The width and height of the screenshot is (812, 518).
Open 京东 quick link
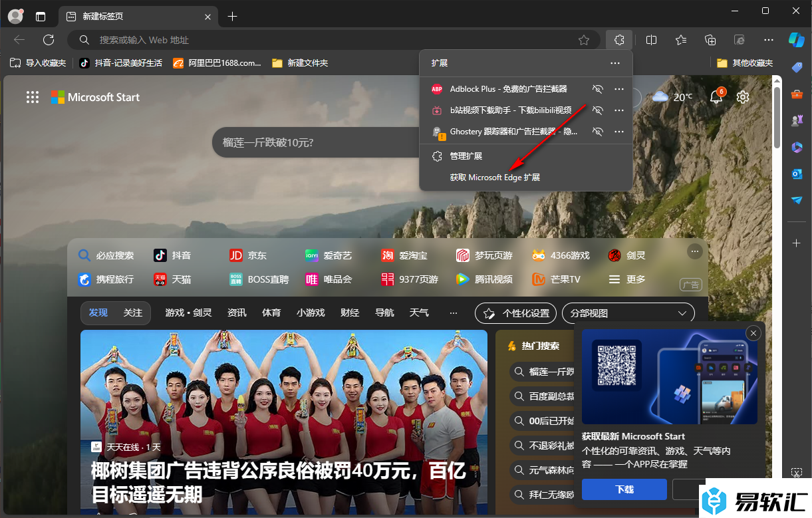click(x=248, y=255)
